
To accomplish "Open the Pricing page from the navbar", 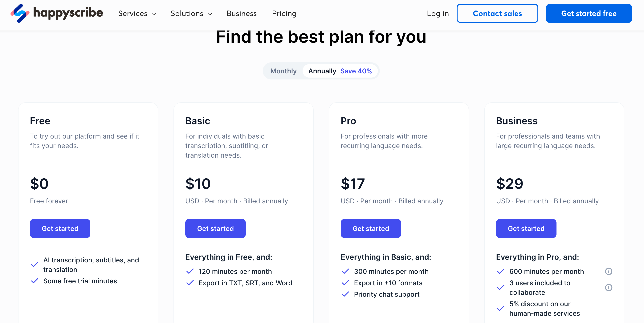I will tap(284, 13).
